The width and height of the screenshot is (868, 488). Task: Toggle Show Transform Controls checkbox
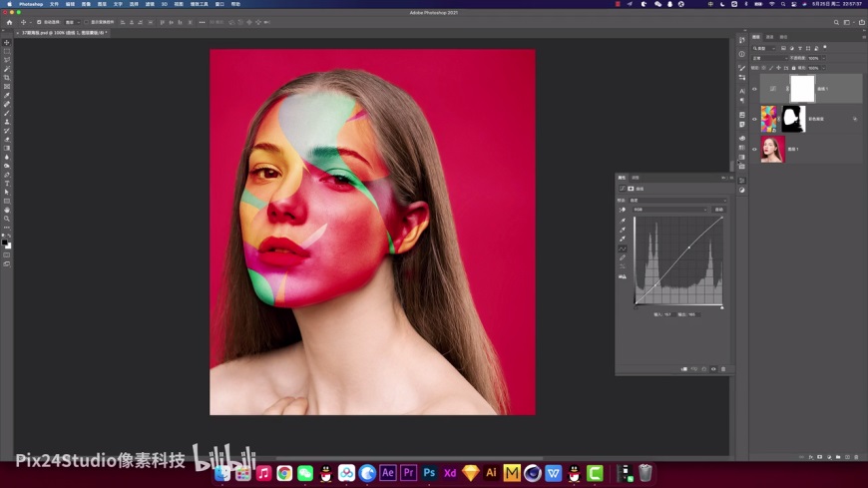point(86,22)
